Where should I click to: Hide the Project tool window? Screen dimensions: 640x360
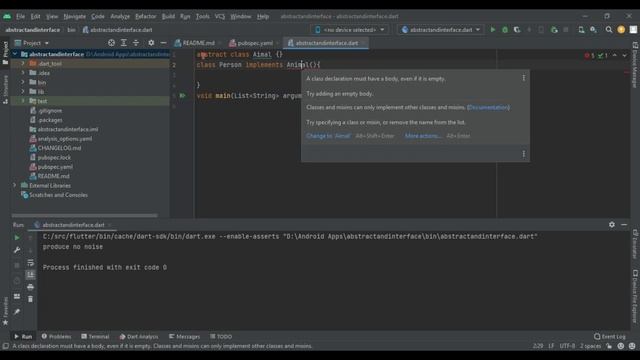(x=163, y=43)
